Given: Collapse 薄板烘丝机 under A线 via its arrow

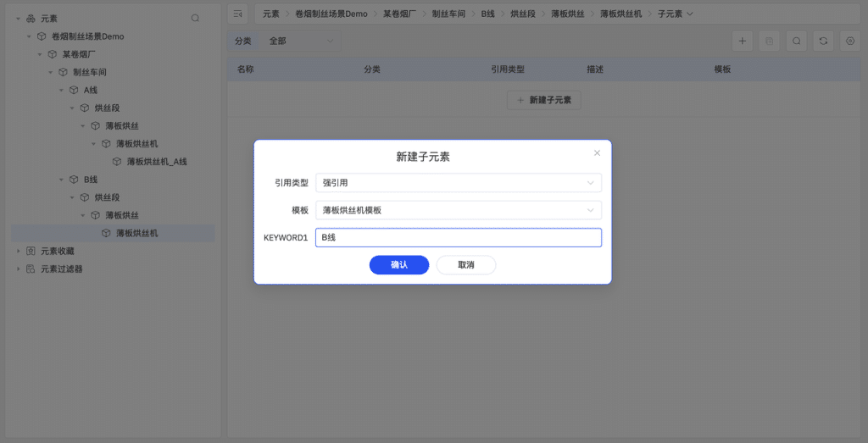Looking at the screenshot, I should (93, 144).
